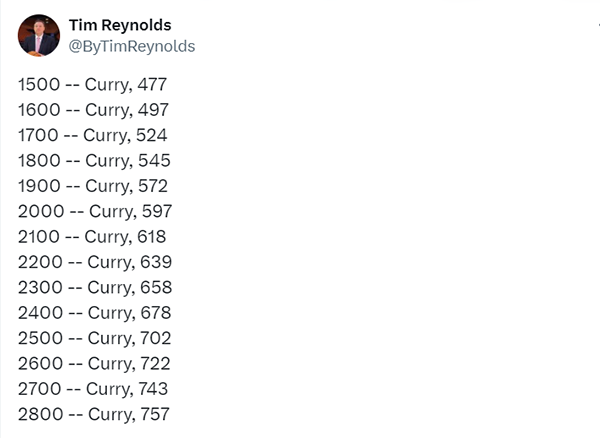Click the line '2100 -- Curry, 618'
Viewport: 600px width, 438px height.
click(92, 237)
